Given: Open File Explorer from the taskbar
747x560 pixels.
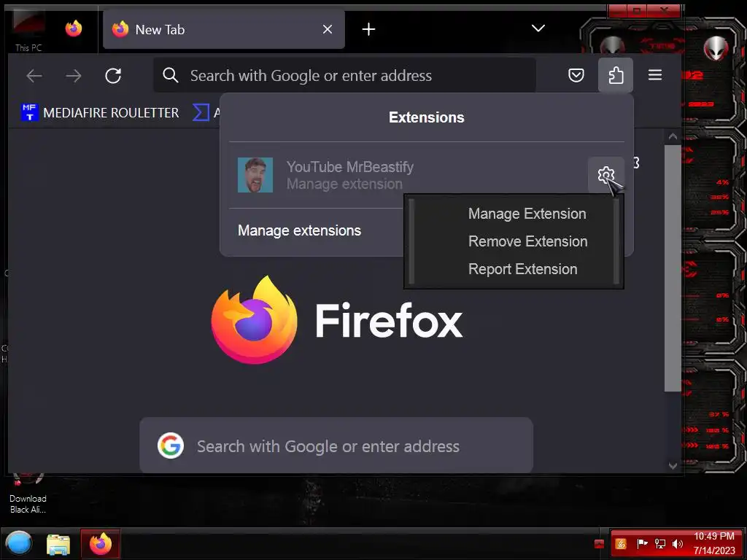Looking at the screenshot, I should pyautogui.click(x=58, y=544).
